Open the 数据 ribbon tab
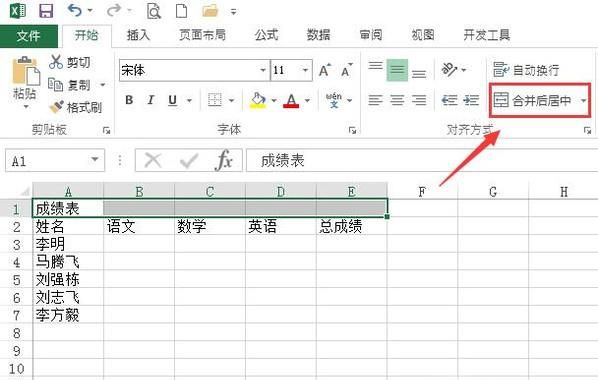The width and height of the screenshot is (598, 380). pyautogui.click(x=318, y=35)
